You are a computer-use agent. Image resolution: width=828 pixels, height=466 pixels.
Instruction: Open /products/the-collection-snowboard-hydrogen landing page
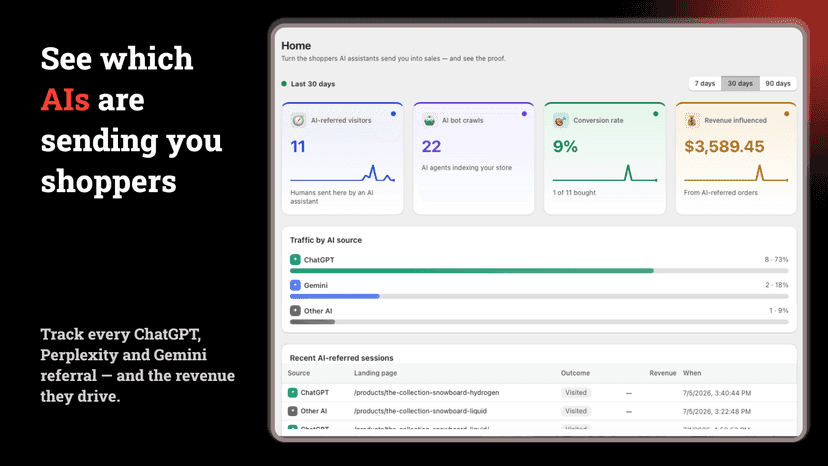(427, 393)
